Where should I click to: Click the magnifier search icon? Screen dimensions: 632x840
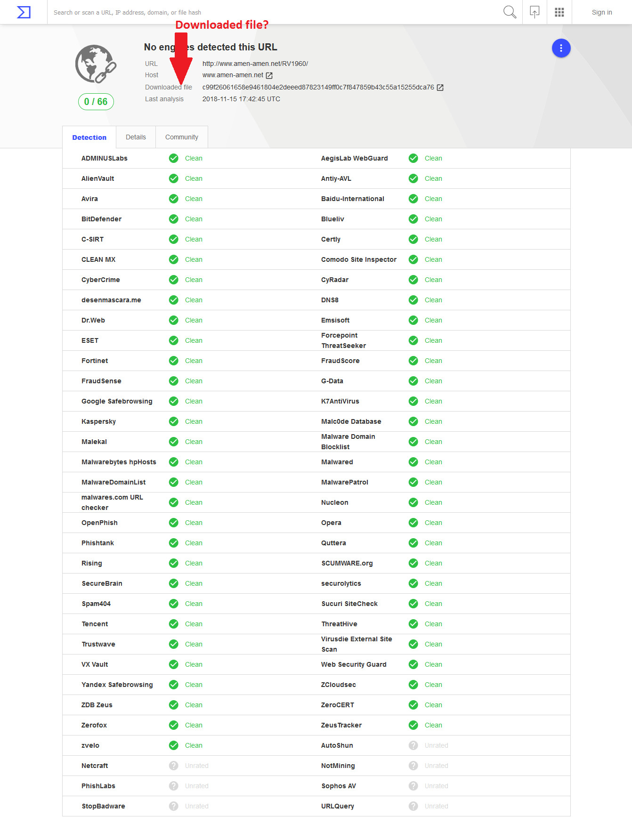510,12
